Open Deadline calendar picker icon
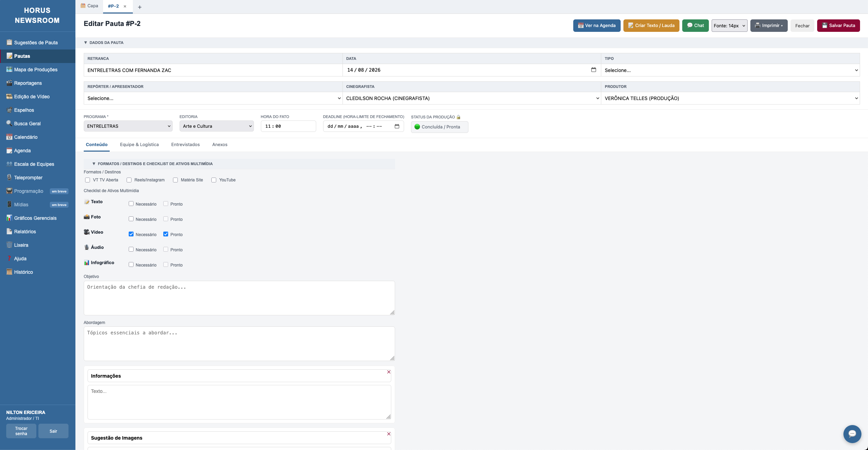 click(x=397, y=126)
